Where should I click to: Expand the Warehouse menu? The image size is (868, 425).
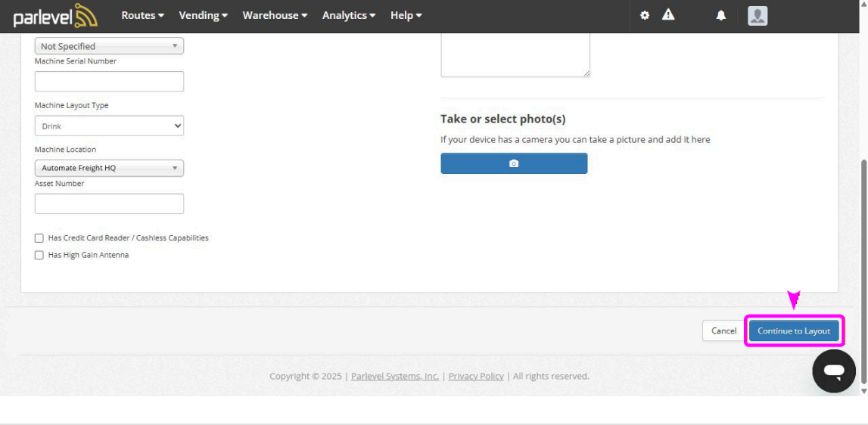pyautogui.click(x=275, y=15)
